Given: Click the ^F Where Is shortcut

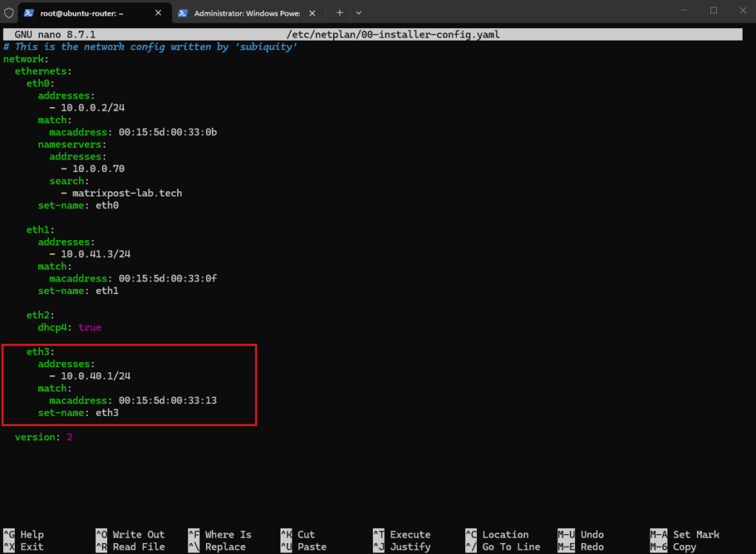Looking at the screenshot, I should 220,534.
